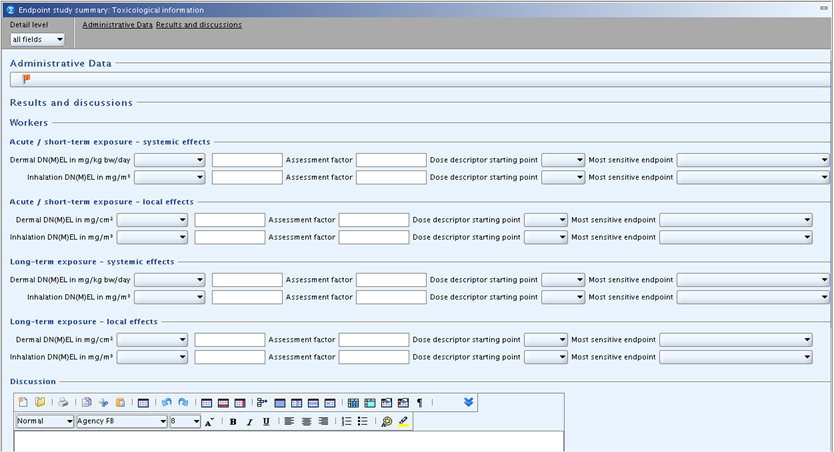
Task: Open Dose descriptor dropdown, Long-term systemic Dermal row
Action: pos(563,280)
